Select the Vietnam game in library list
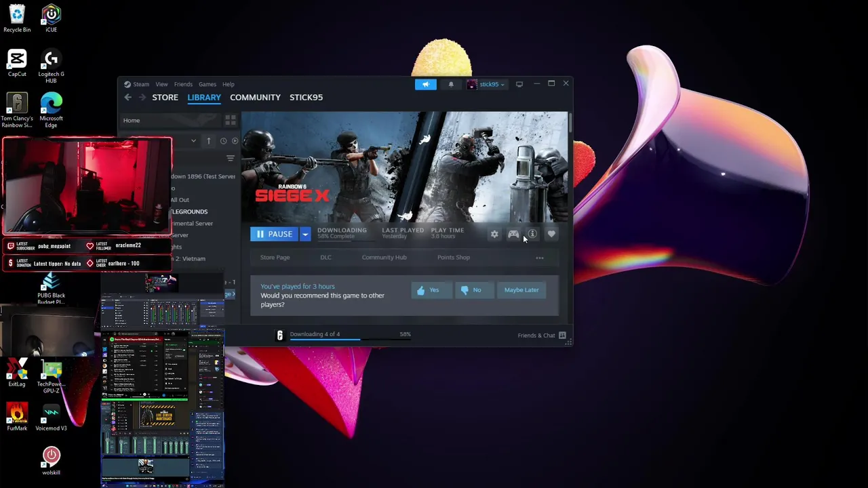Viewport: 868px width, 488px height. 189,259
